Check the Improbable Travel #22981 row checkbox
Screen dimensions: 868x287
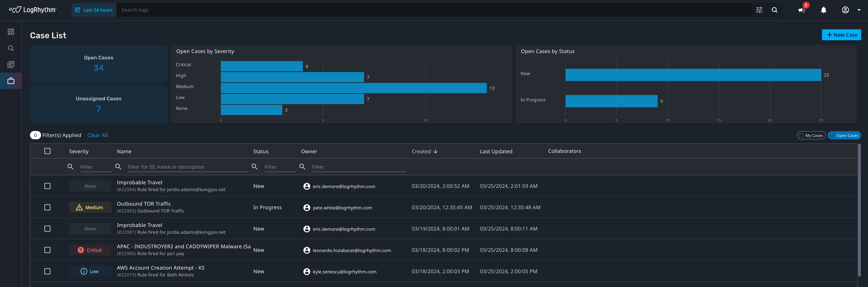click(48, 229)
